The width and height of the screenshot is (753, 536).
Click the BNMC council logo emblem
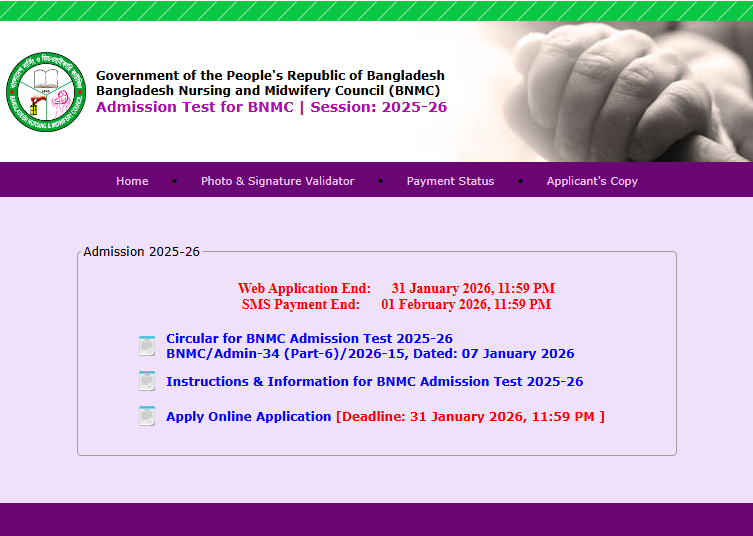tap(46, 92)
